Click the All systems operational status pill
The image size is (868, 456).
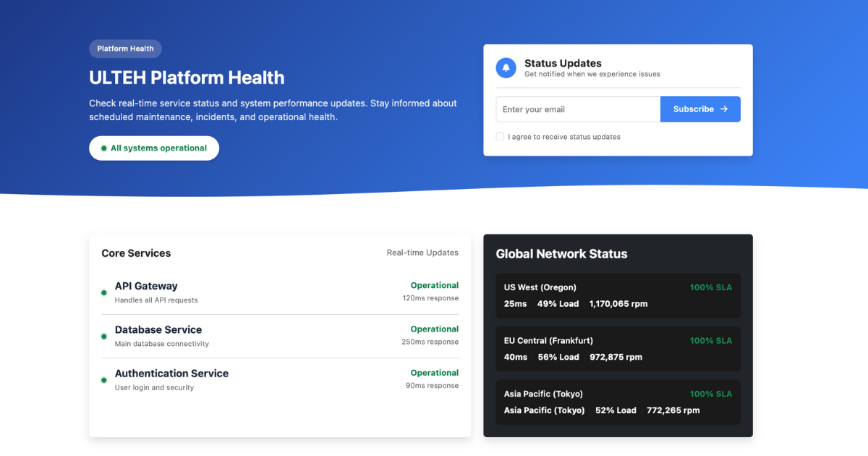tap(153, 148)
